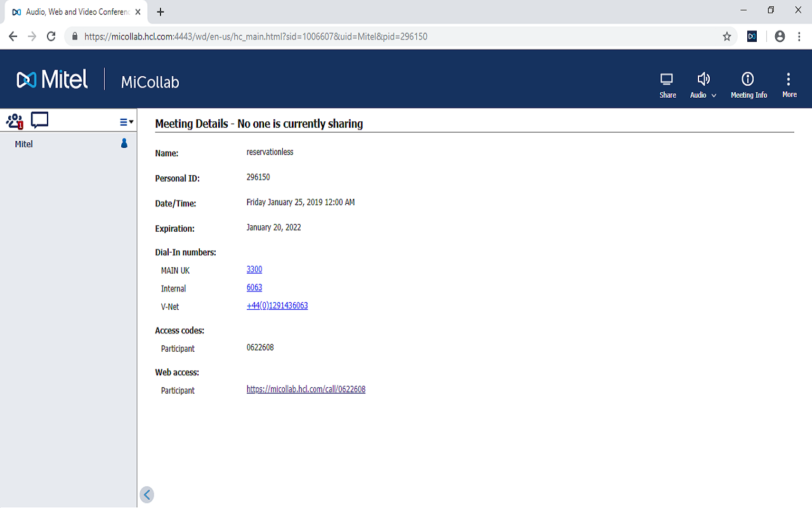Click the Meeting Details heading
Viewport: 812px width, 508px height.
(259, 124)
